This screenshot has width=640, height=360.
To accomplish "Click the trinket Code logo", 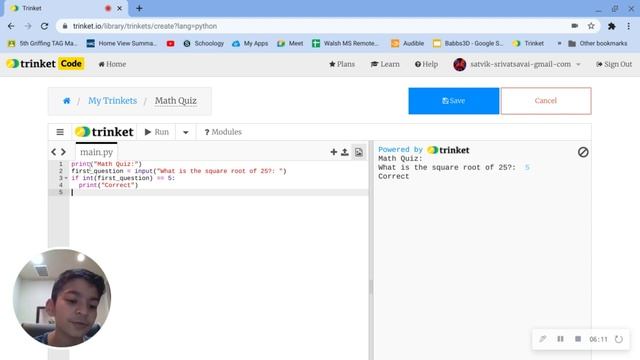I will pyautogui.click(x=45, y=64).
